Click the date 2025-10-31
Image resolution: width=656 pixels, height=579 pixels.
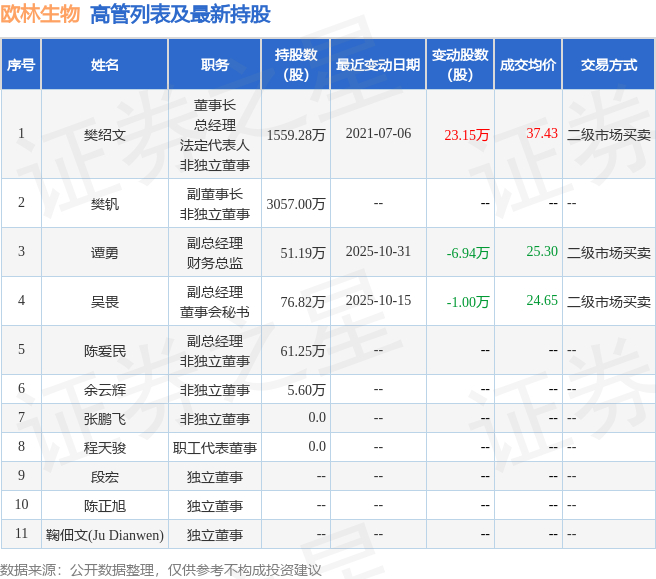pyautogui.click(x=378, y=251)
